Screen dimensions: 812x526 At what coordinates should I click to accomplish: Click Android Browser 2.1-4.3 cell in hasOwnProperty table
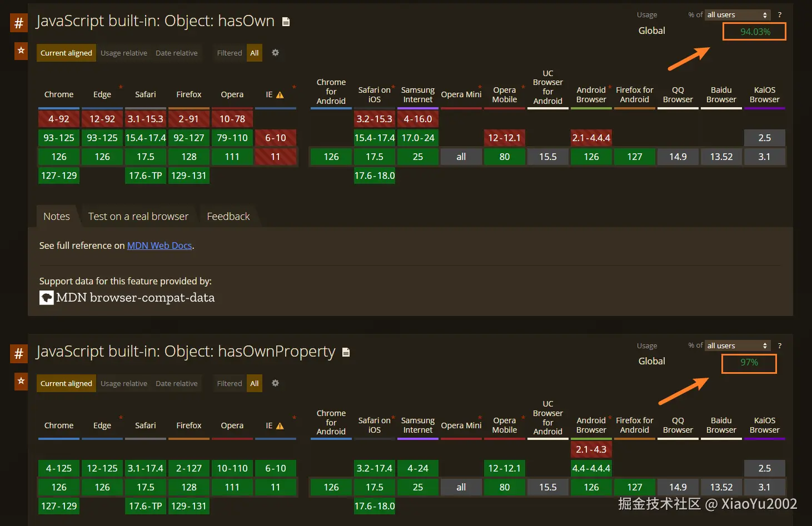coord(591,449)
